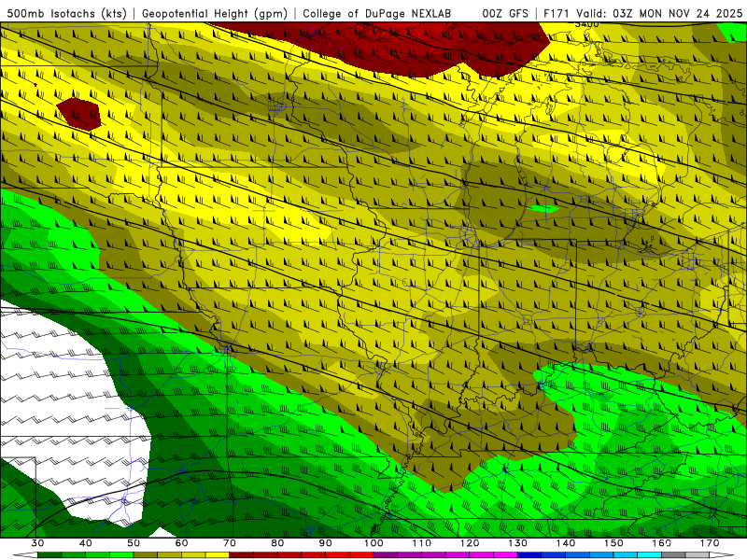This screenshot has width=747, height=560.
Task: Select the bright magenta 125-130 kt legend swatch
Action: coord(505,555)
